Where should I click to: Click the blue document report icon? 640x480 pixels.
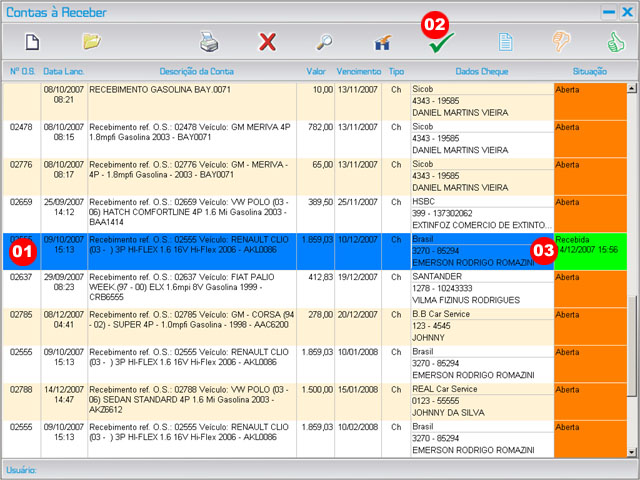click(x=506, y=42)
